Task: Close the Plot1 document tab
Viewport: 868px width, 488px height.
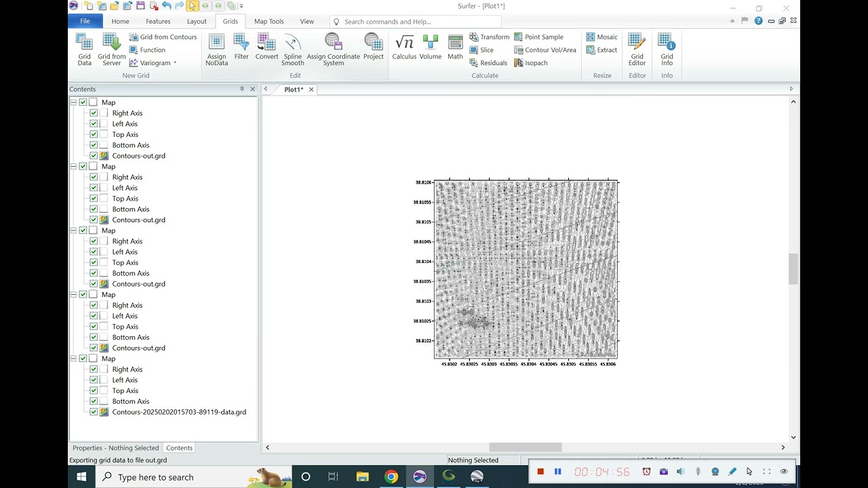Action: (x=311, y=89)
